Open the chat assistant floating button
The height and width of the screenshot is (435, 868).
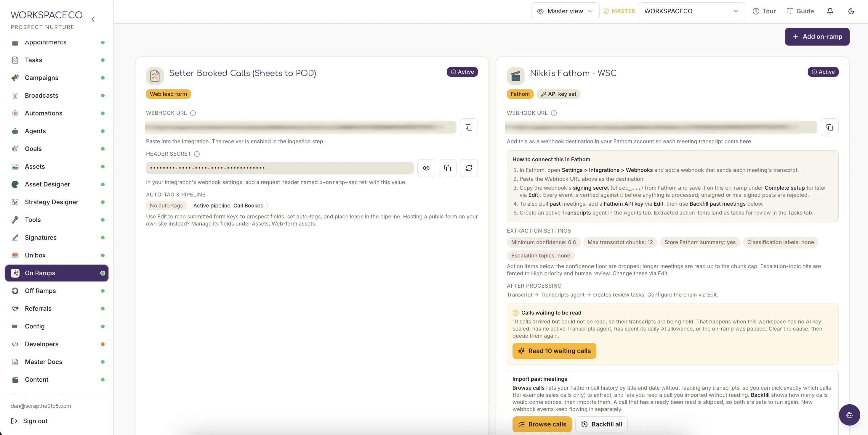(x=849, y=415)
